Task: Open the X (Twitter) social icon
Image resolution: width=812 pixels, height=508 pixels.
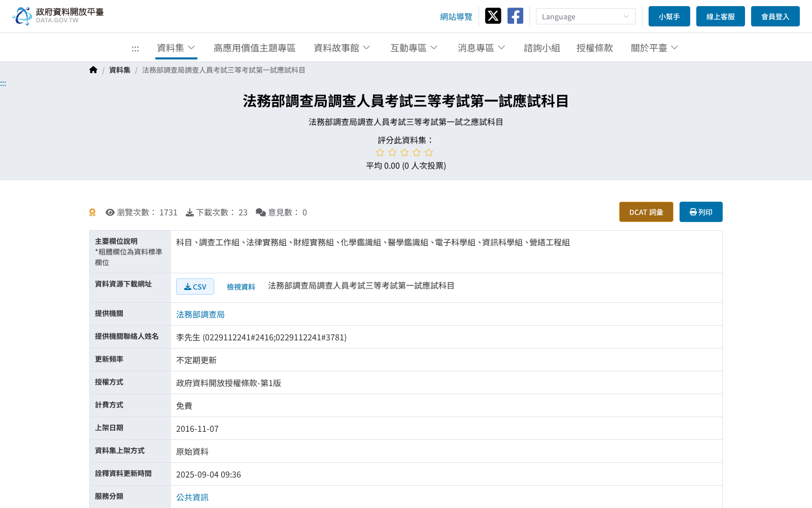Action: (x=493, y=16)
